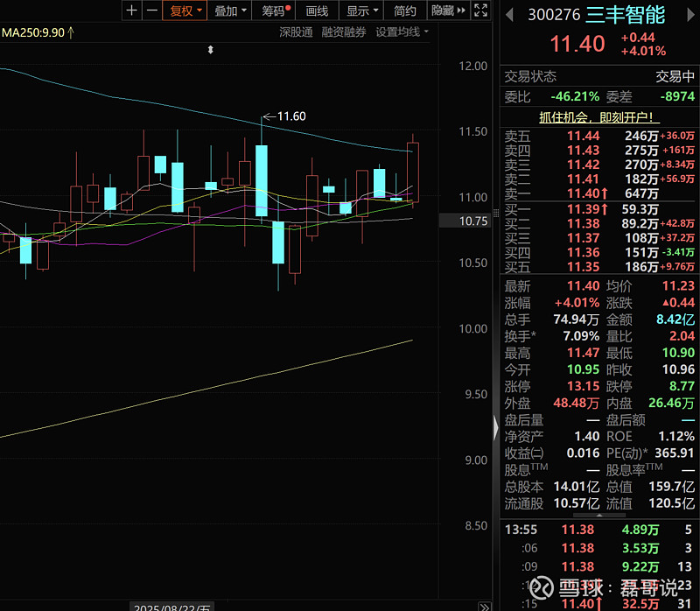
Task: Click the 量比 2.04 value
Action: coord(682,336)
